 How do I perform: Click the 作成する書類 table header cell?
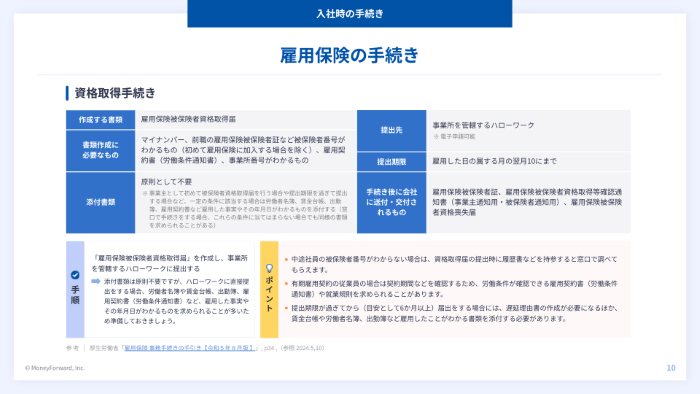point(100,120)
